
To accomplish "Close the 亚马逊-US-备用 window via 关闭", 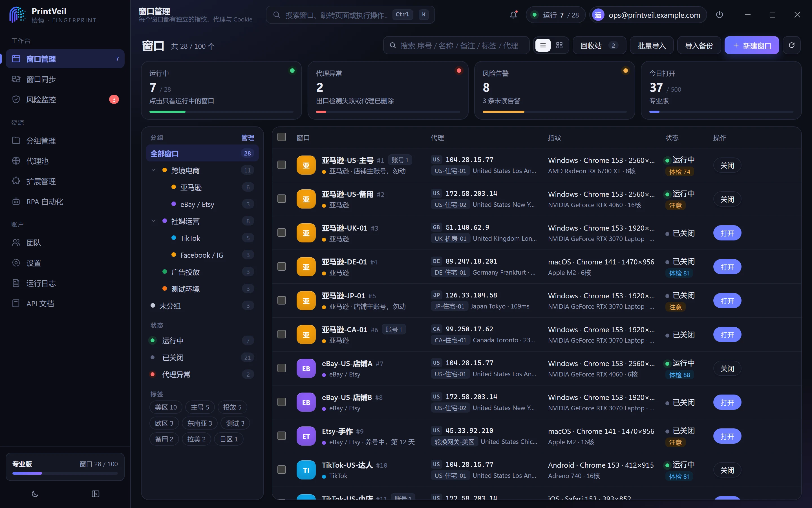I will (x=727, y=199).
